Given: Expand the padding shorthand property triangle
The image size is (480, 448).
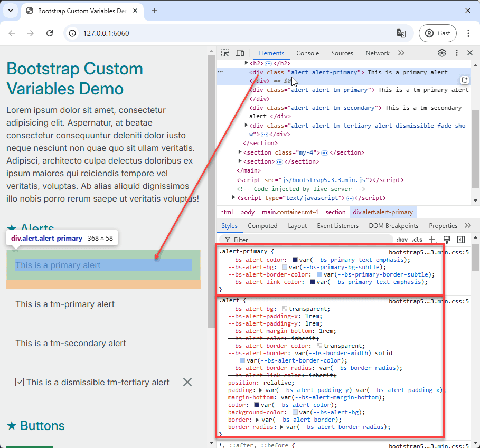Looking at the screenshot, I should pyautogui.click(x=261, y=390).
